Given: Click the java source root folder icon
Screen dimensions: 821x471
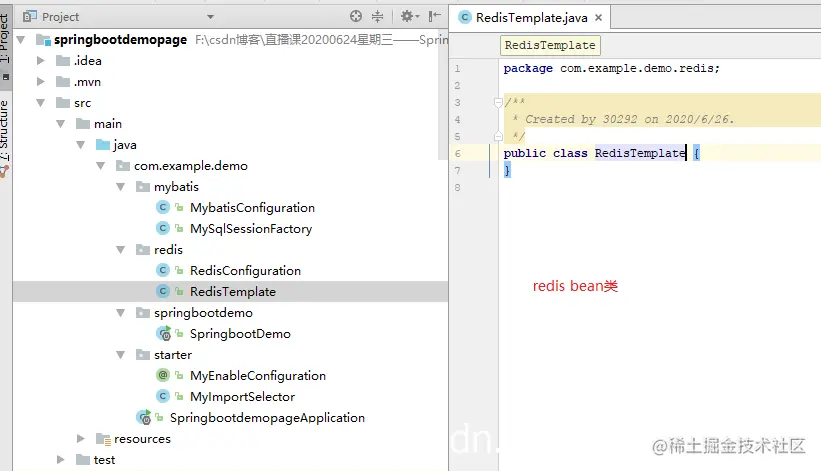Looking at the screenshot, I should [x=103, y=145].
